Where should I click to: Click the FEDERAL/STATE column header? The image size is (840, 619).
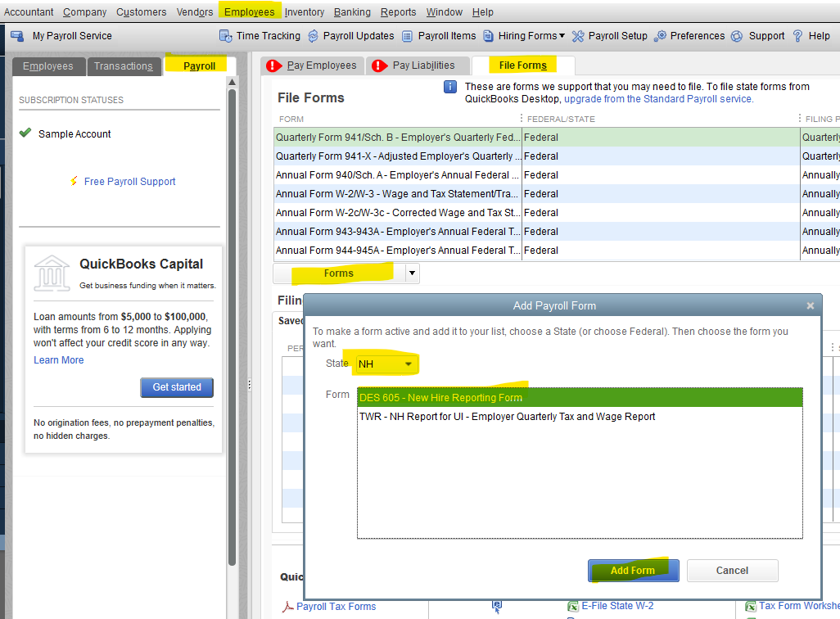coord(561,119)
